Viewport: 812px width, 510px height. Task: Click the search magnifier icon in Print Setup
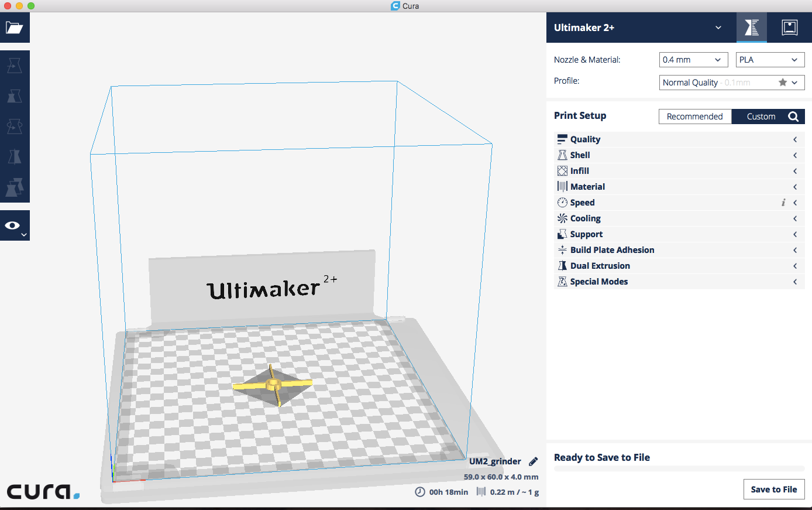[x=793, y=117]
